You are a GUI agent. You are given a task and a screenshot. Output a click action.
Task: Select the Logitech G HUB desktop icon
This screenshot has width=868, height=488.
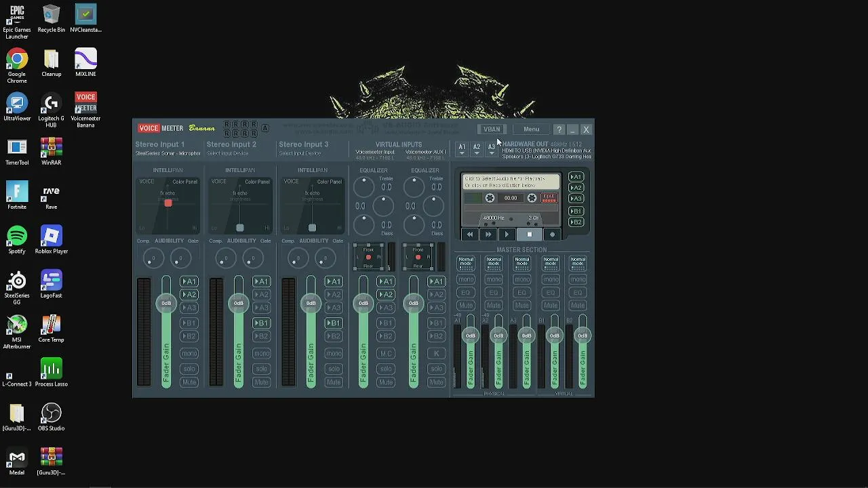52,110
